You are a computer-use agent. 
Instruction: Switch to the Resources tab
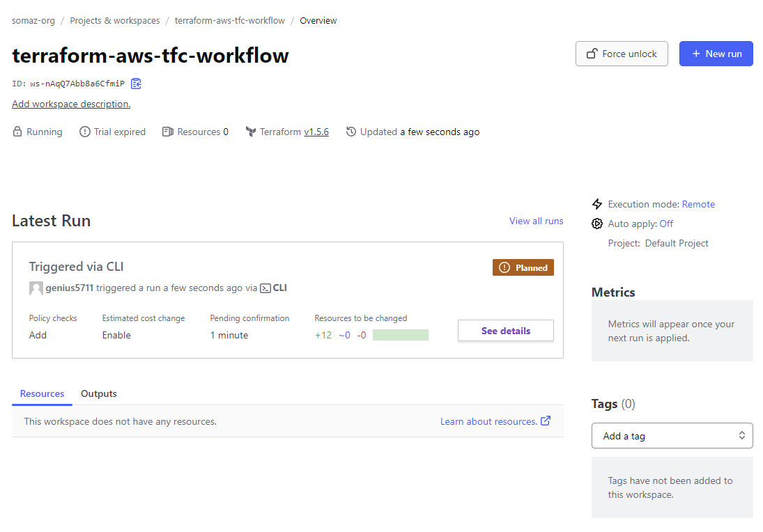[x=42, y=394]
